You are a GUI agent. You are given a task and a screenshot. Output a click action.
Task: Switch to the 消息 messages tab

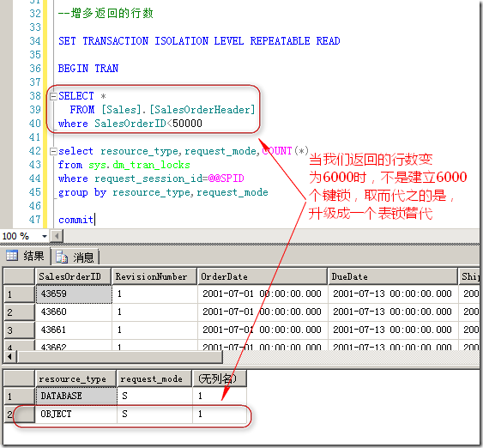(x=75, y=257)
